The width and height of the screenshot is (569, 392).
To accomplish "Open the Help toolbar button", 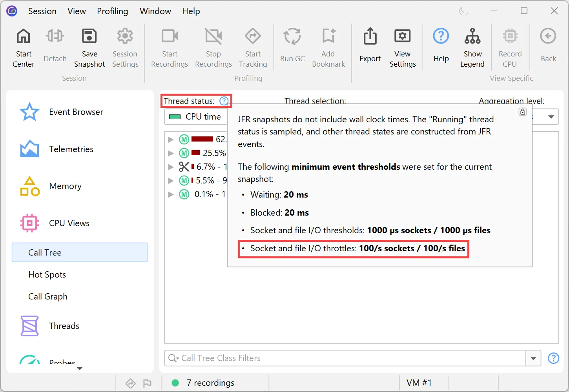I will tap(441, 36).
